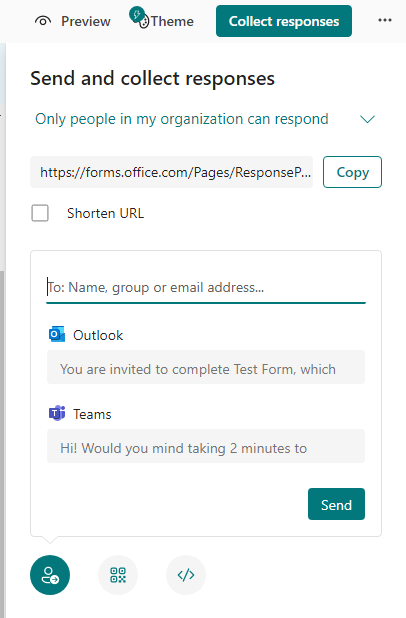Click the Preview eye icon

click(x=43, y=21)
